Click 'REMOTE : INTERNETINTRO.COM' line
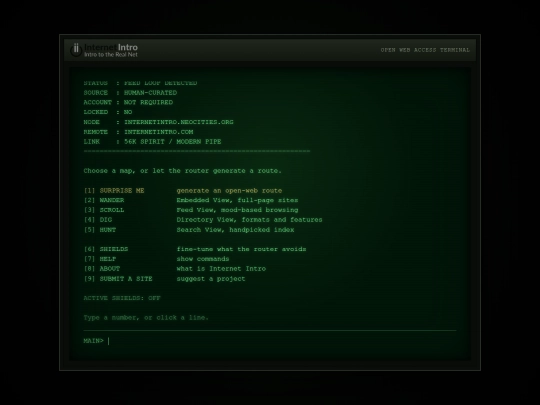The height and width of the screenshot is (405, 540). (x=138, y=132)
